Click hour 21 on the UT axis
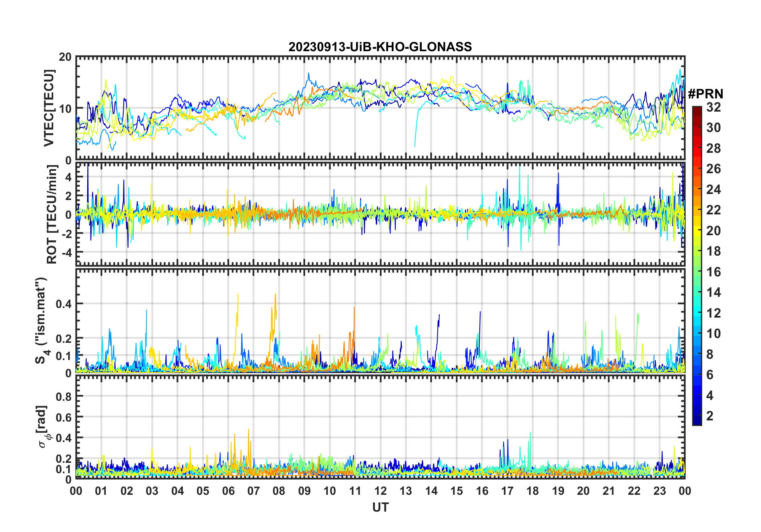 [609, 491]
